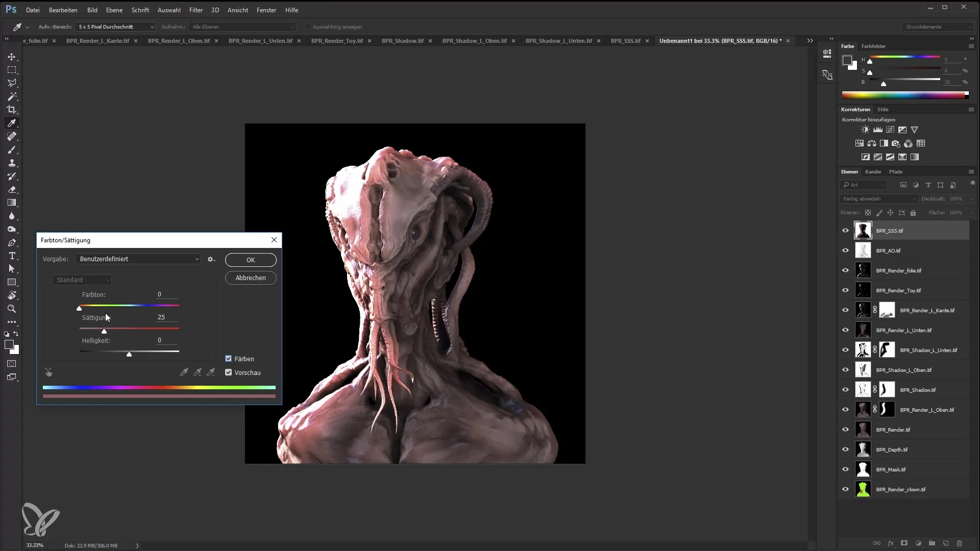Select the History Brush tool
980x551 pixels.
click(x=12, y=176)
